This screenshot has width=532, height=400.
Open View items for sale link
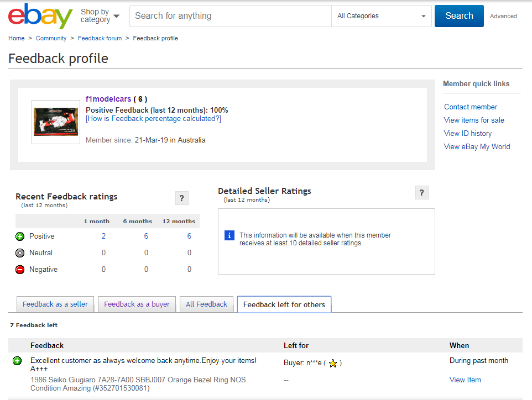[474, 120]
